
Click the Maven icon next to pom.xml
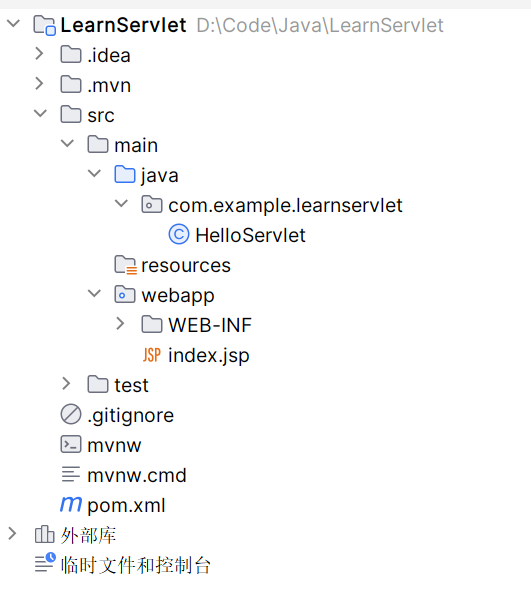(x=71, y=504)
